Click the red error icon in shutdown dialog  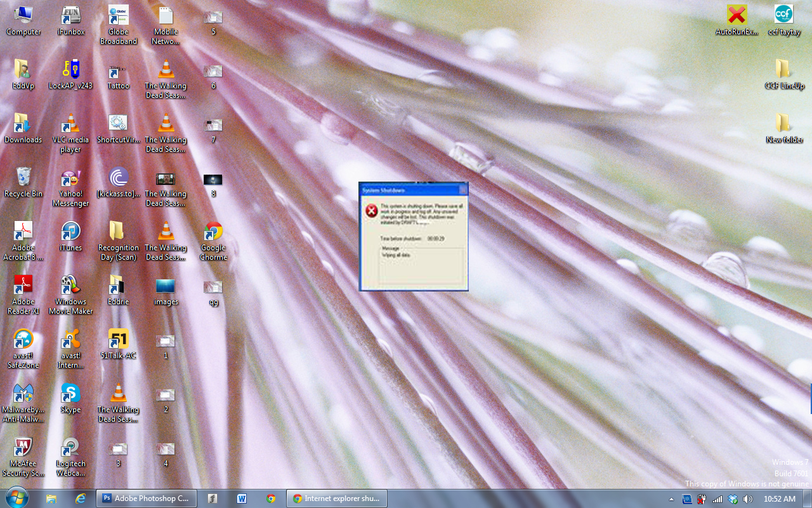point(372,211)
